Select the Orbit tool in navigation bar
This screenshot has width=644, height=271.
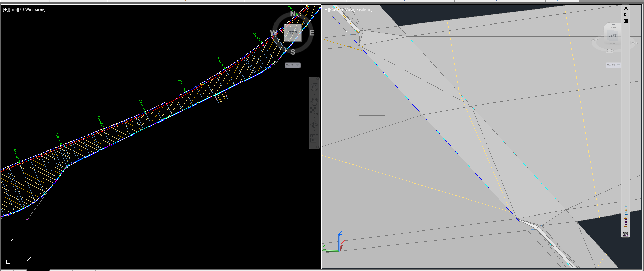(x=314, y=124)
